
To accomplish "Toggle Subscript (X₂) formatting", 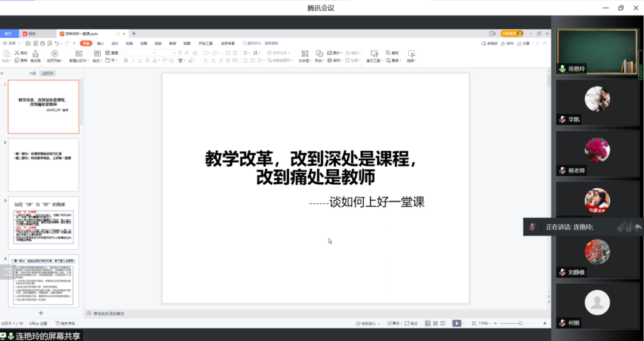I will tap(172, 60).
